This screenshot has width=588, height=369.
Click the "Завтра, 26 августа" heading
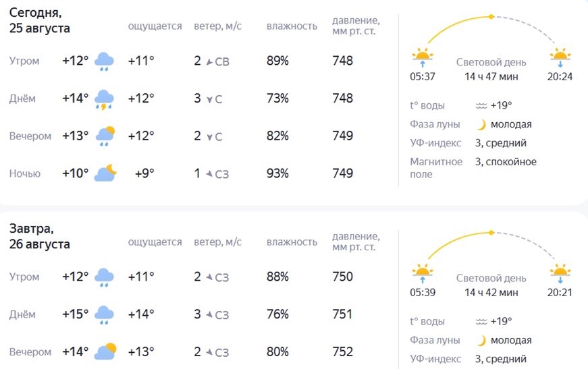tap(39, 236)
